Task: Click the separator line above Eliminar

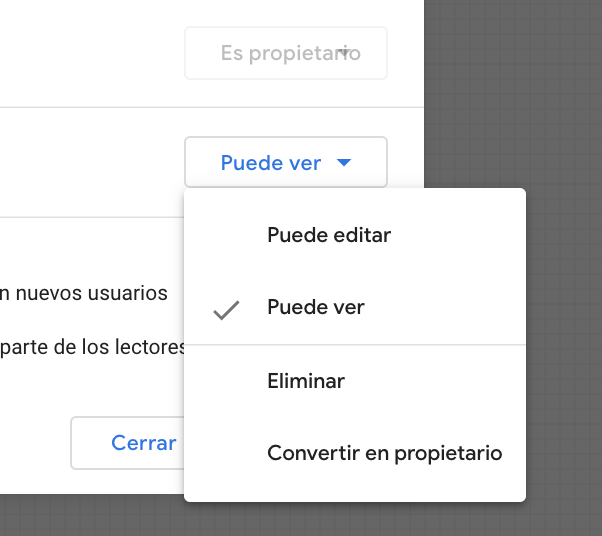Action: pyautogui.click(x=355, y=345)
